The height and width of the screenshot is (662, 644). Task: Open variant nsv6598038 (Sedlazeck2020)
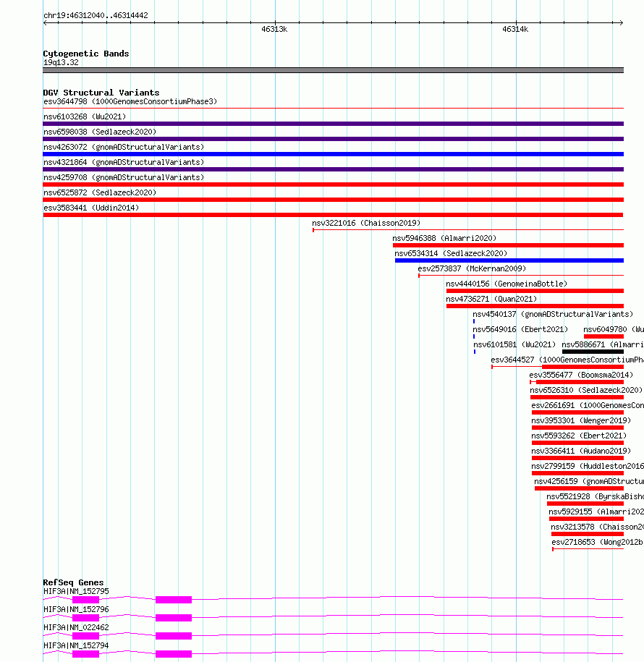coord(100,132)
